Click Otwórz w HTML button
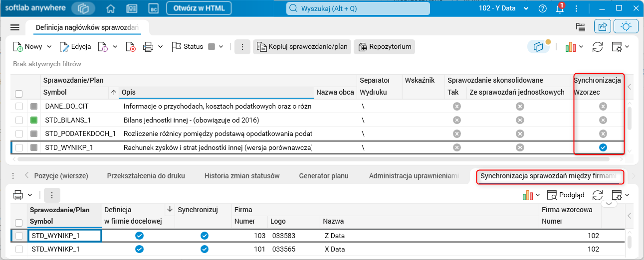Viewport: 644px width, 260px height. point(199,8)
